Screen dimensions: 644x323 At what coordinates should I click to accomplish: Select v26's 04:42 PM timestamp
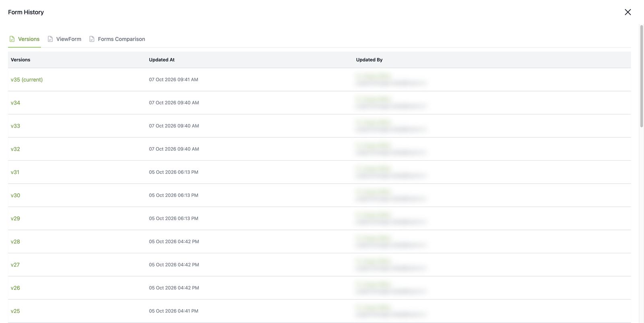(x=174, y=288)
